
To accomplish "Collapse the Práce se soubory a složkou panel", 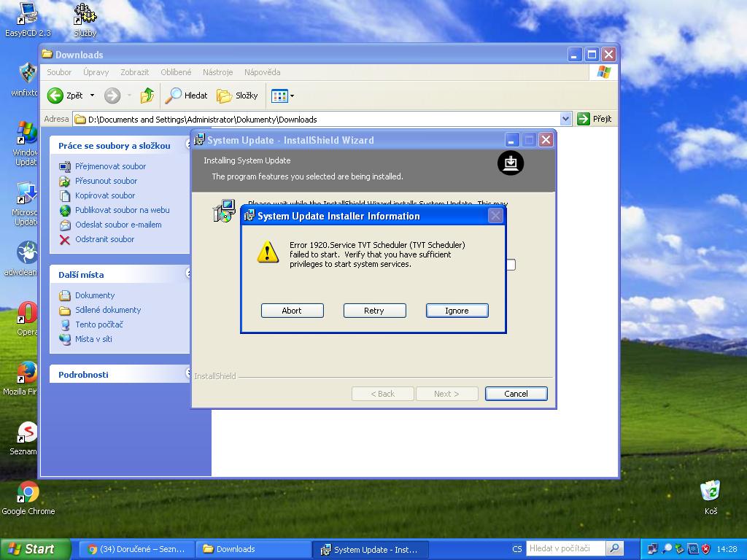I will 187,145.
